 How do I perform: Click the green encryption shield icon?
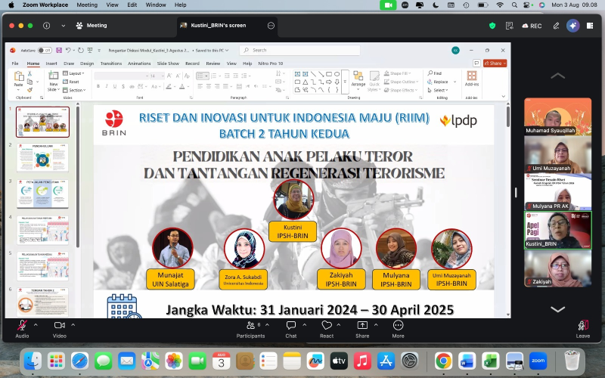click(492, 26)
